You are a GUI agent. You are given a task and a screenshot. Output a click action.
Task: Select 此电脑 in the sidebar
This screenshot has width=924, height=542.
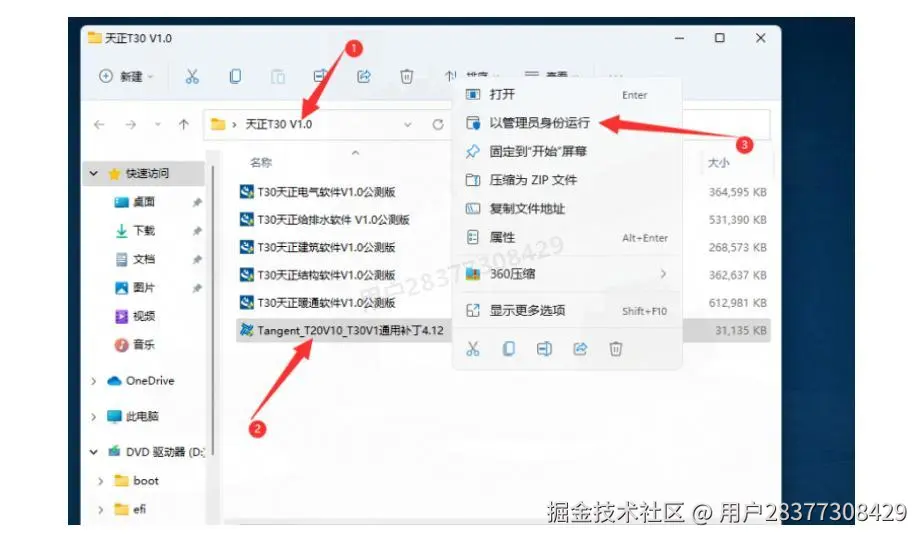pyautogui.click(x=133, y=417)
